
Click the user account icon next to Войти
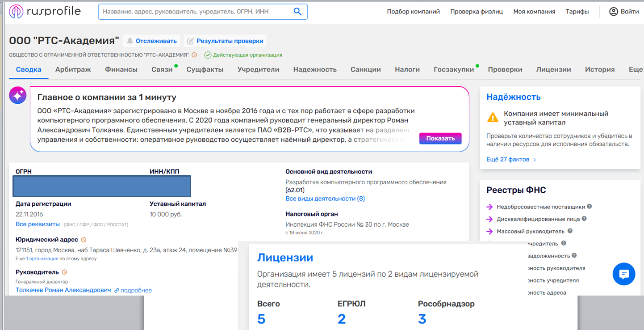point(614,12)
